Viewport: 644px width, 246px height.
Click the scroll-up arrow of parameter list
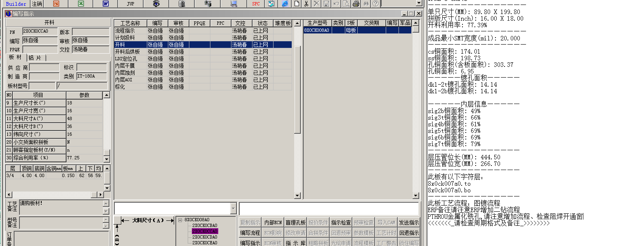107,95
